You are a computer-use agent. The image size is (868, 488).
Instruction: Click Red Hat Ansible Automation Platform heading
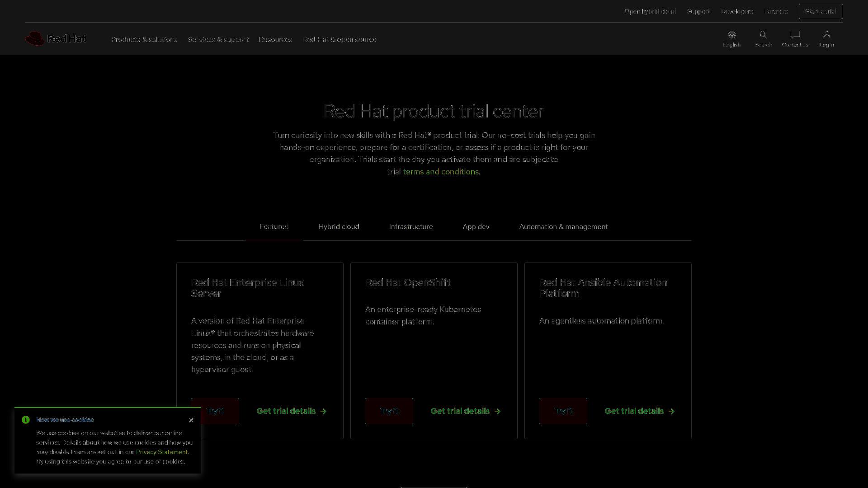click(x=603, y=288)
